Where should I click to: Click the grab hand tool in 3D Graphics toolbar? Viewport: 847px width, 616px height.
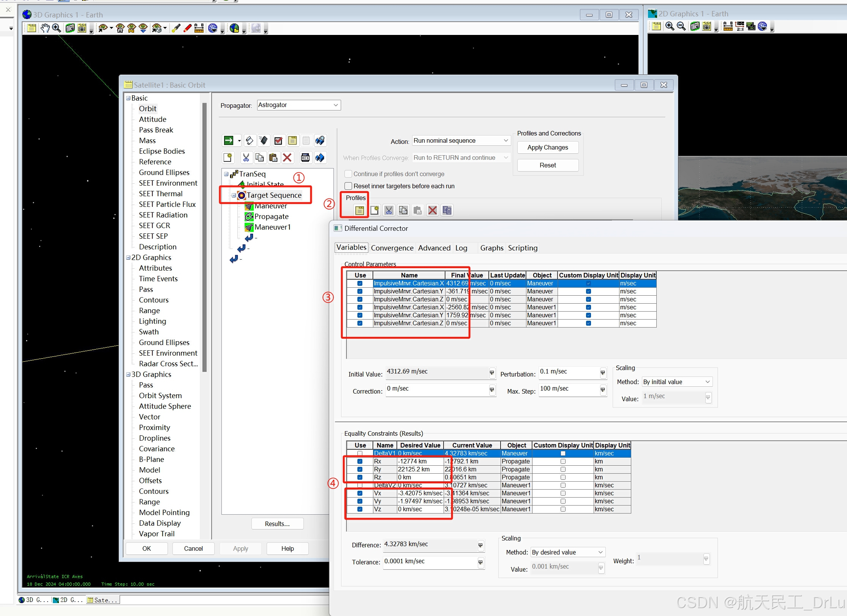point(45,28)
